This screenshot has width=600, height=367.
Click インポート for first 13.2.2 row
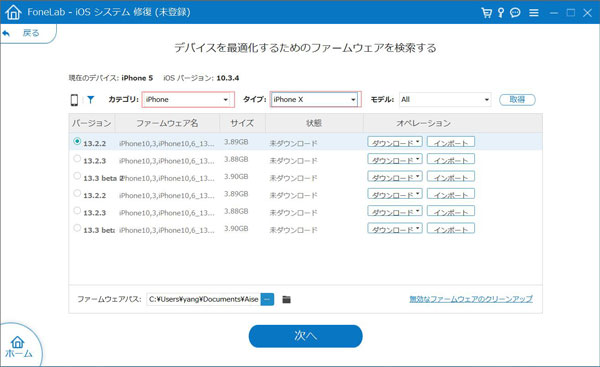click(x=451, y=142)
